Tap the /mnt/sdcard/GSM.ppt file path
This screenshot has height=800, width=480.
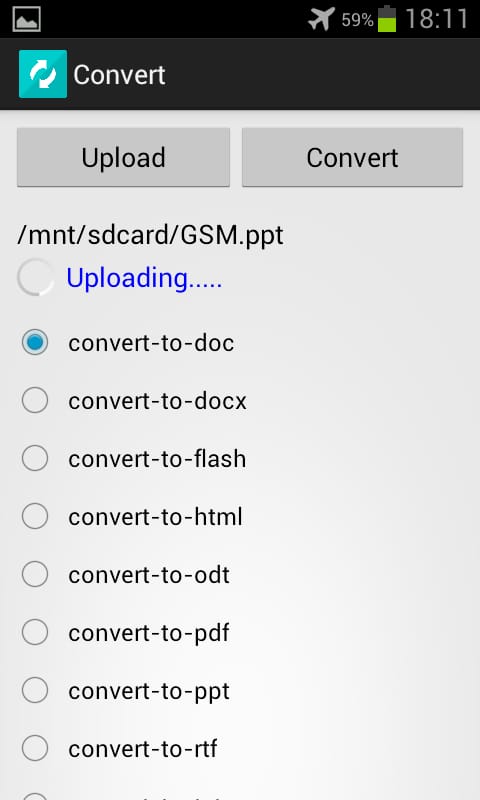pos(150,236)
